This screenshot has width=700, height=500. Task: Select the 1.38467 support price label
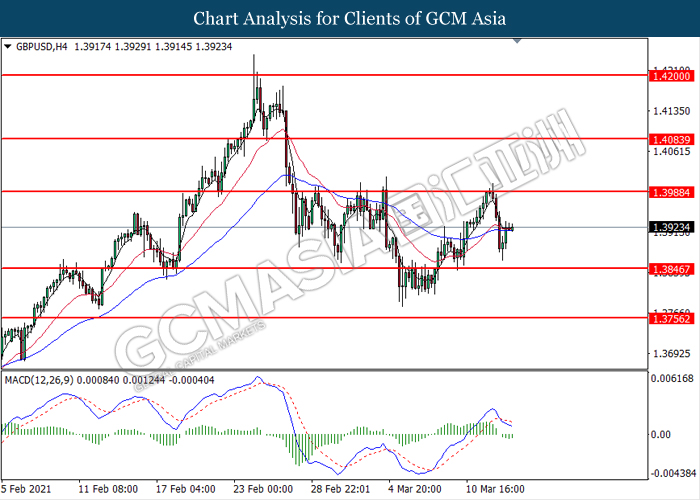click(x=671, y=269)
